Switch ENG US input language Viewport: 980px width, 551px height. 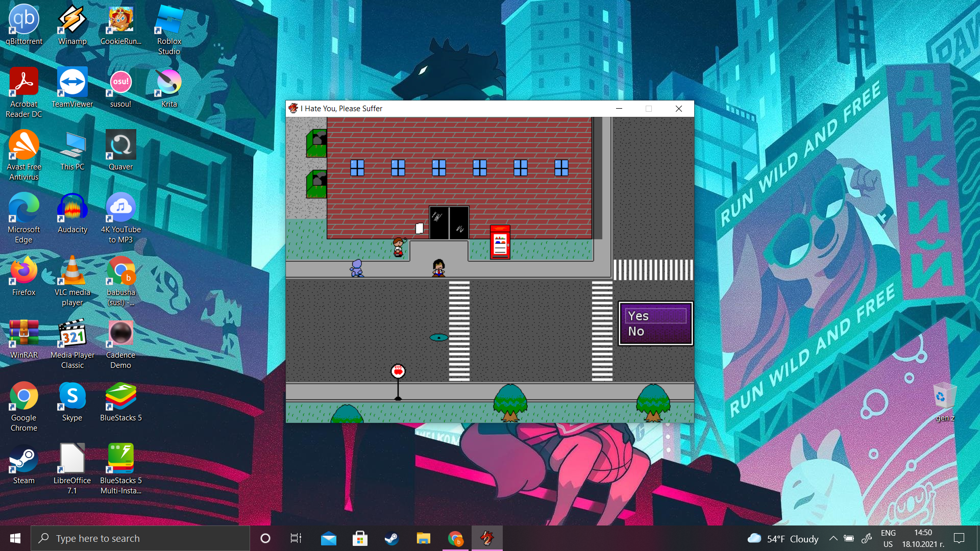point(888,538)
